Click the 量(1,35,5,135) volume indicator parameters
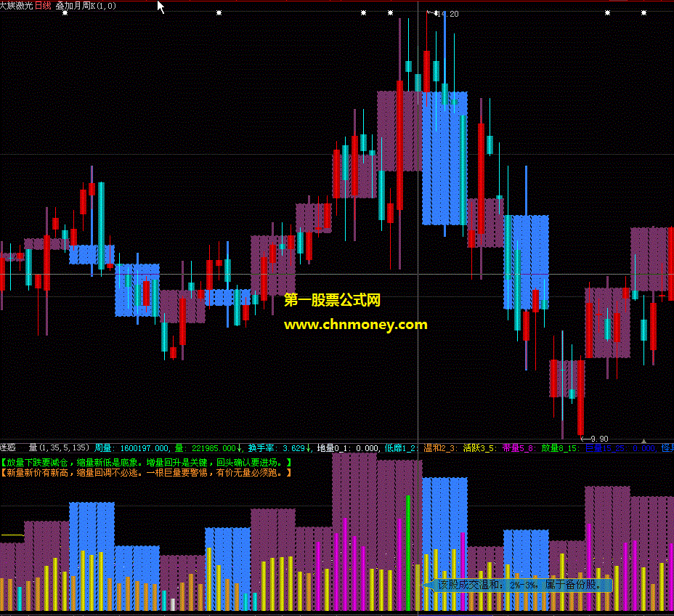The width and height of the screenshot is (674, 616). pyautogui.click(x=60, y=448)
